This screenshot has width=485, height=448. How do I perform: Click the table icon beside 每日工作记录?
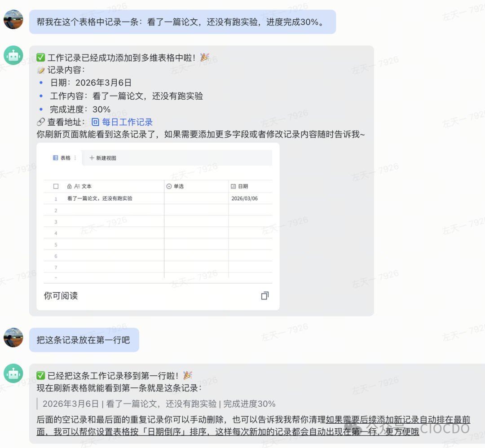point(95,122)
